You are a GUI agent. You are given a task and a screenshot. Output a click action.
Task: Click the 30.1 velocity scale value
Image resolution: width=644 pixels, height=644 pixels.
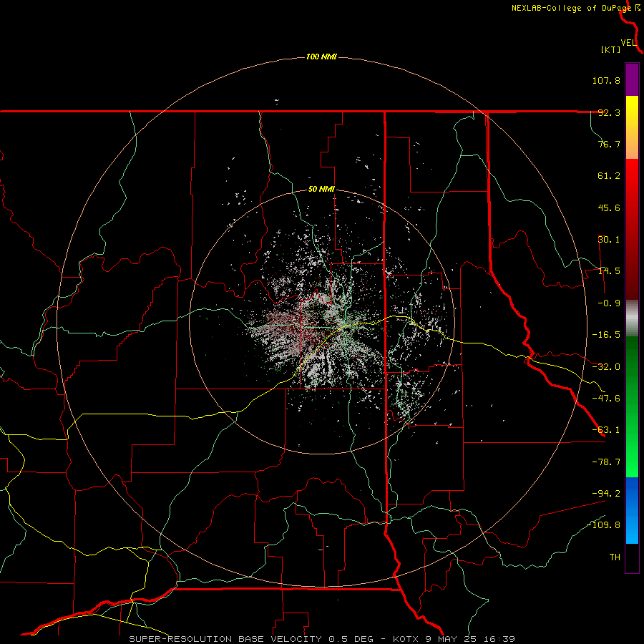pyautogui.click(x=609, y=240)
